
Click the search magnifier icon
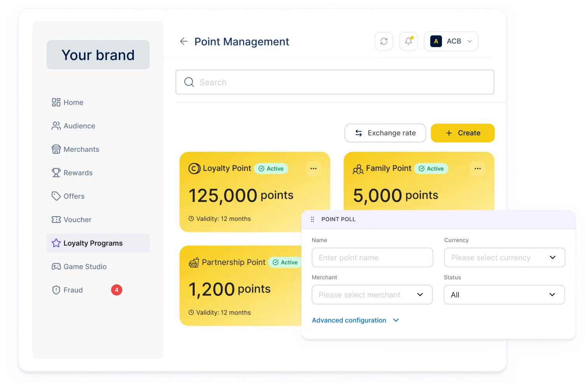(x=189, y=82)
